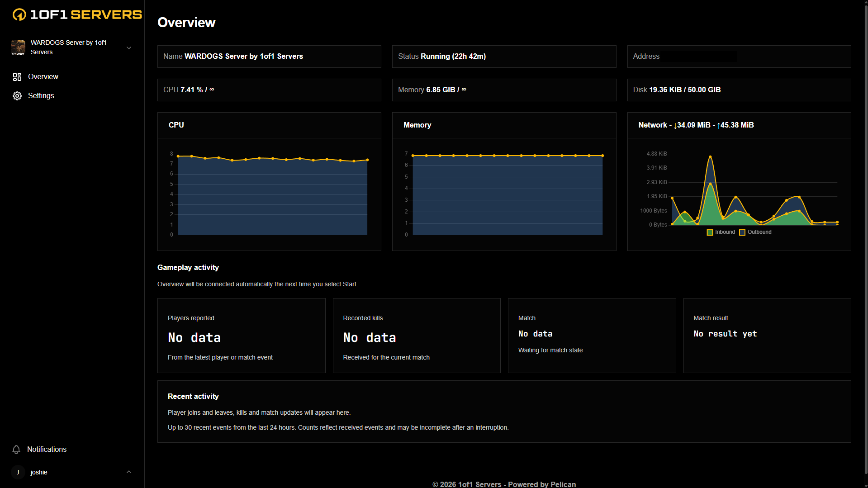The height and width of the screenshot is (488, 868).
Task: Click the Status Running (22h 42m) text
Action: click(x=442, y=57)
